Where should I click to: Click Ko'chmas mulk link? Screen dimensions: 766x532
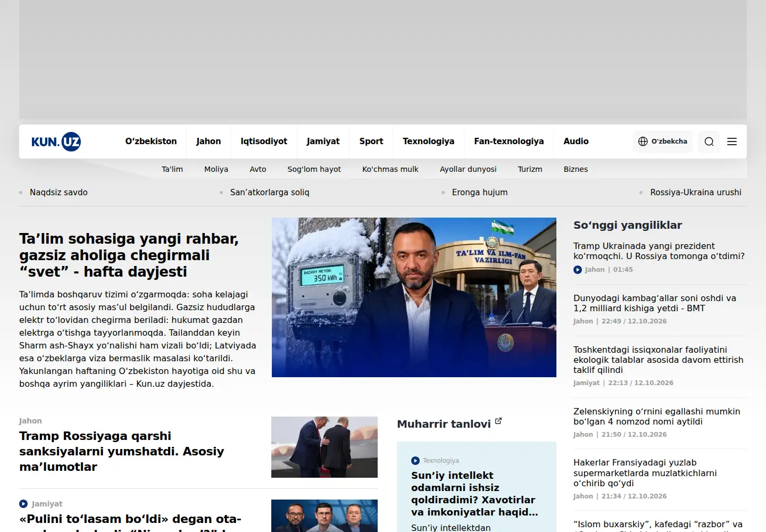pyautogui.click(x=390, y=169)
